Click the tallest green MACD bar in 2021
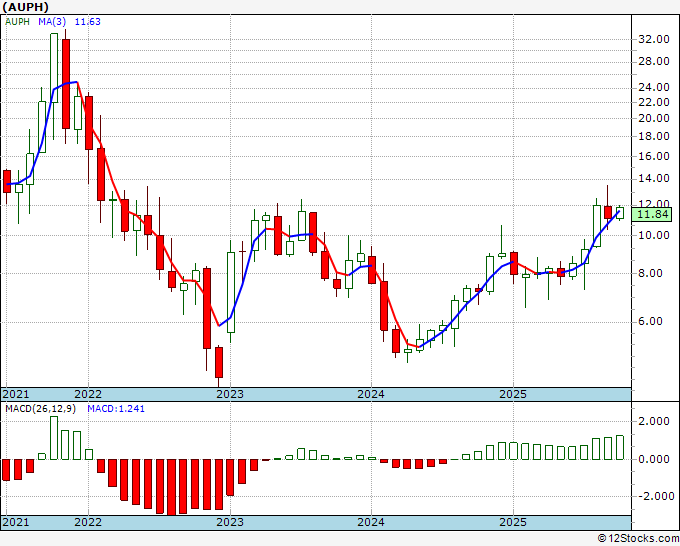Viewport: 680px width, 546px height. (54, 438)
